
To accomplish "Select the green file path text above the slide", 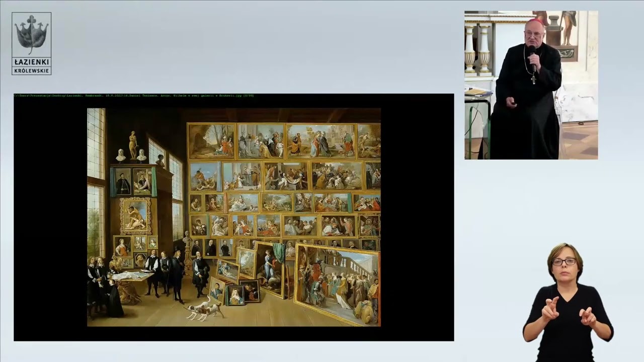I will point(134,96).
